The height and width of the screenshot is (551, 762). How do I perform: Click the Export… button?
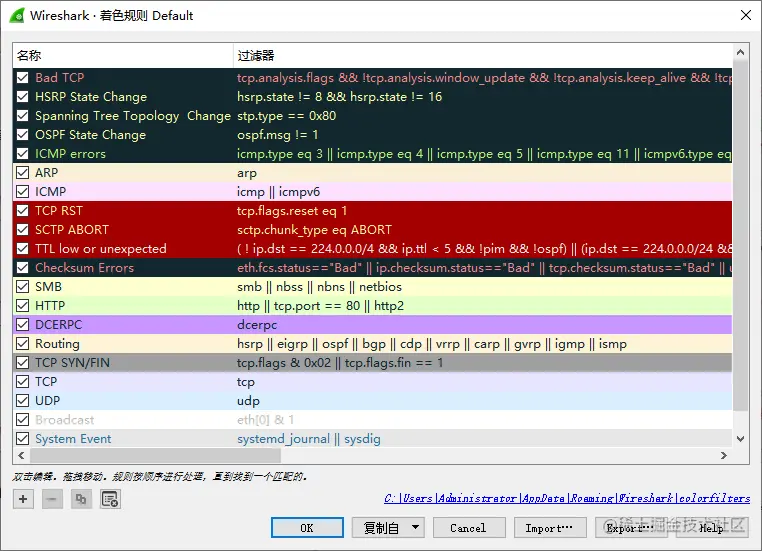tap(631, 528)
